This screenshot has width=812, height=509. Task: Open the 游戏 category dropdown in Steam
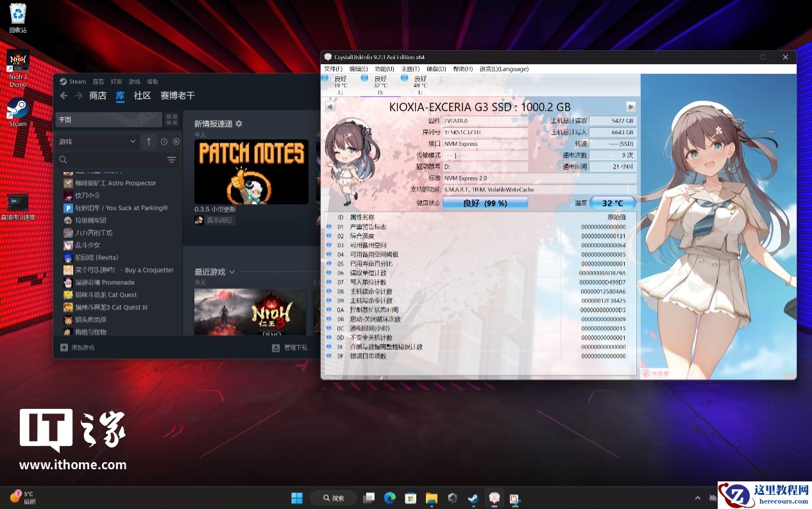tap(97, 141)
